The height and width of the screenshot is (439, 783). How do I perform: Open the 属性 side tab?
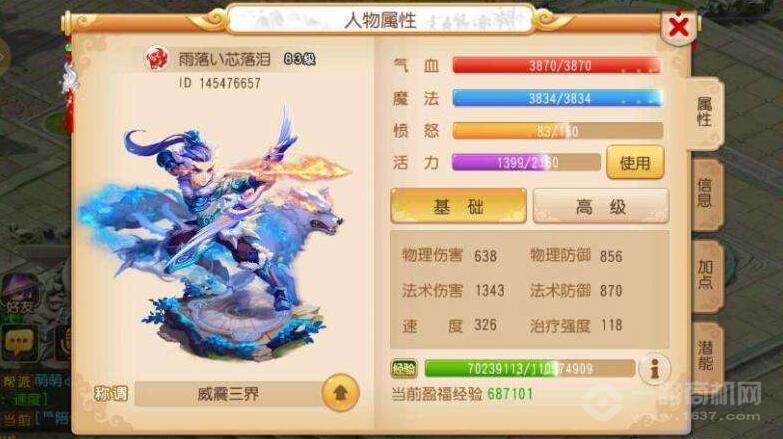(x=705, y=113)
